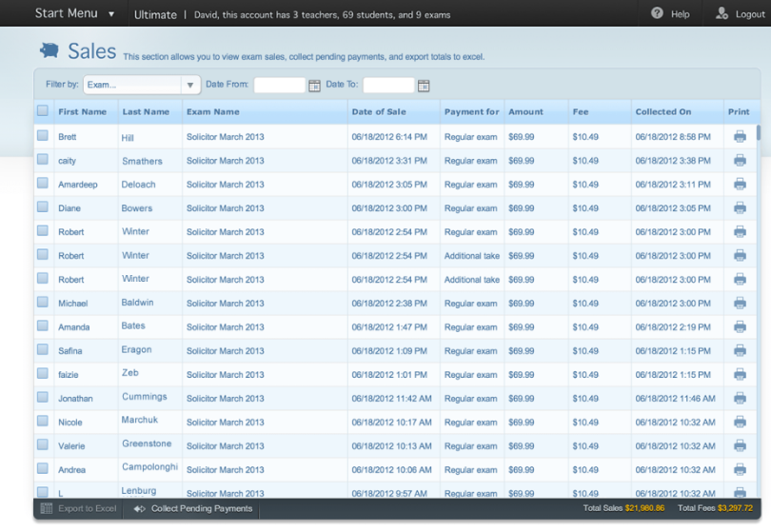This screenshot has height=532, width=771.
Task: Click Collect Pending Payments button
Action: [x=201, y=509]
